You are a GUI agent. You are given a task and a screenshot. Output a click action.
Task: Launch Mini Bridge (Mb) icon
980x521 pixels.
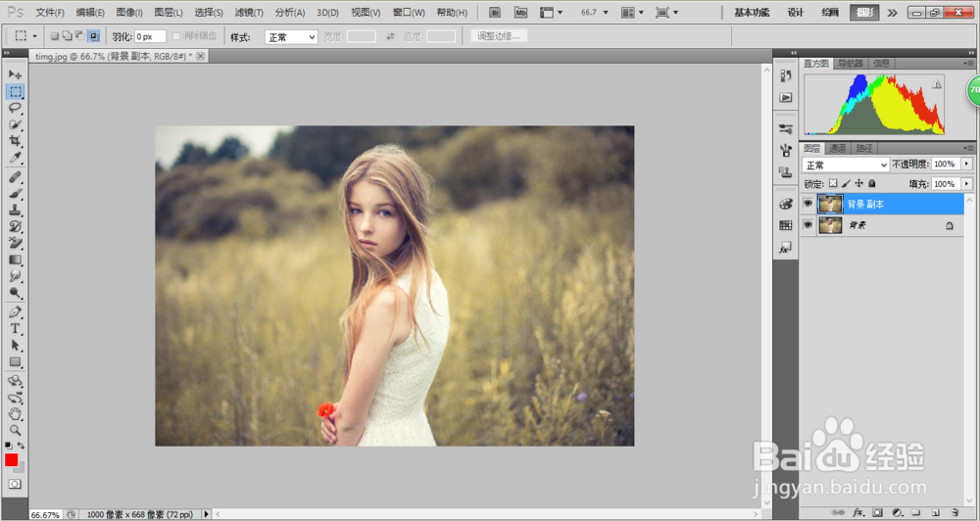point(520,13)
